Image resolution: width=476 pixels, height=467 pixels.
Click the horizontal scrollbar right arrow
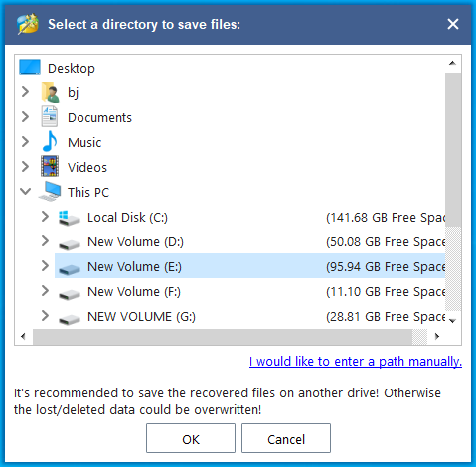tap(437, 336)
